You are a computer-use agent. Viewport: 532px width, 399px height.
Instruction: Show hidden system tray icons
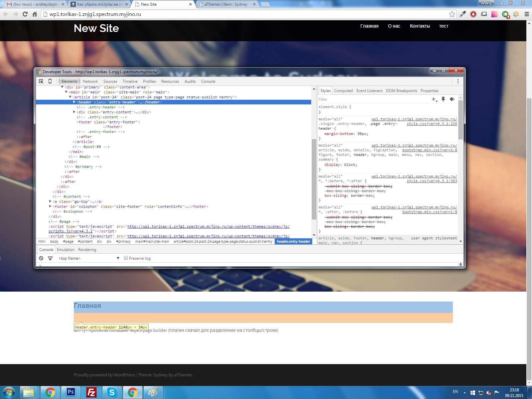tap(465, 393)
